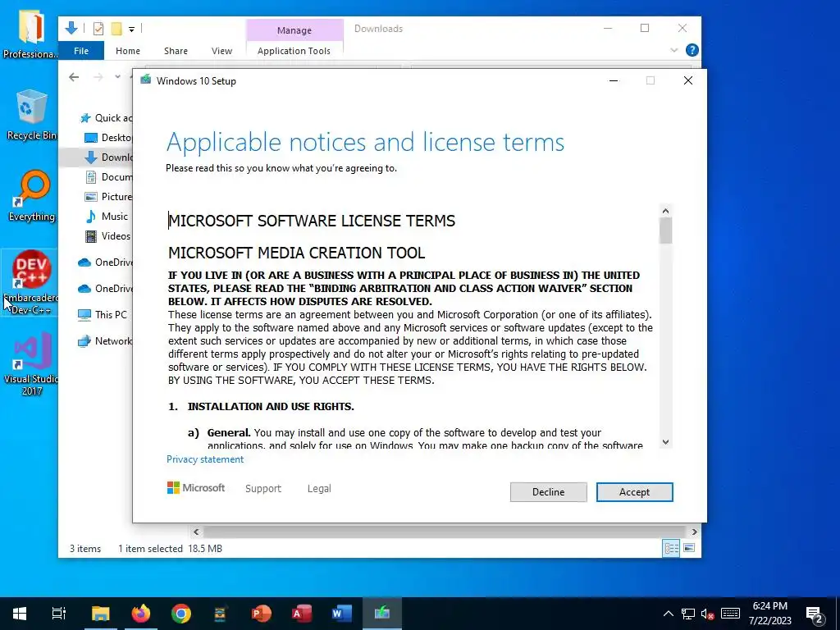Viewport: 840px width, 630px height.
Task: Open Access from taskbar
Action: 302,614
